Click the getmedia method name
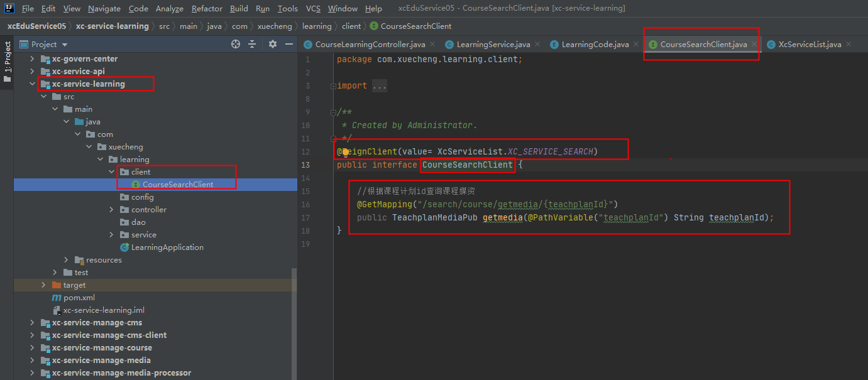This screenshot has height=380, width=868. [x=503, y=218]
